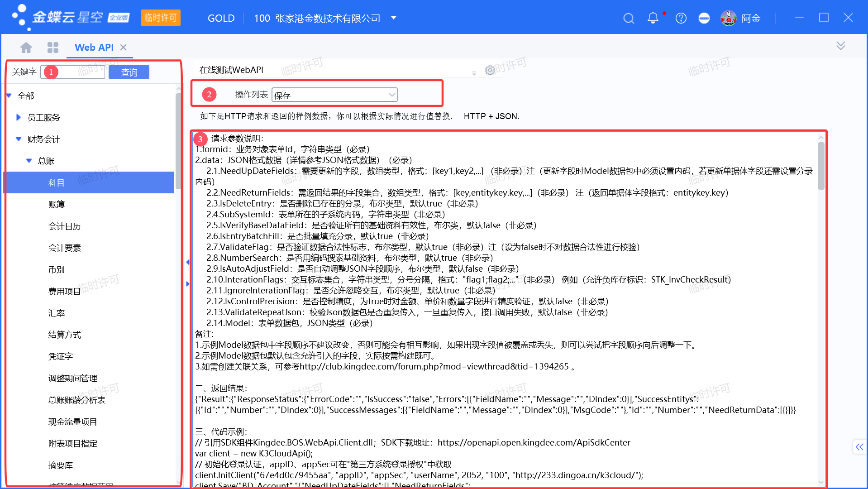Select 总账账龄分析表 in the tree

coord(77,400)
